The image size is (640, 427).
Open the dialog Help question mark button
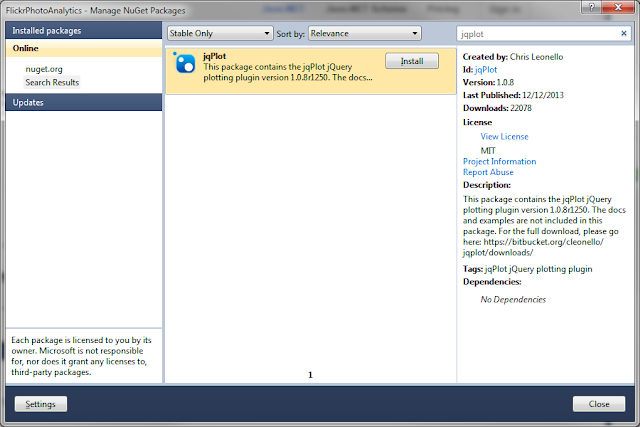point(592,7)
